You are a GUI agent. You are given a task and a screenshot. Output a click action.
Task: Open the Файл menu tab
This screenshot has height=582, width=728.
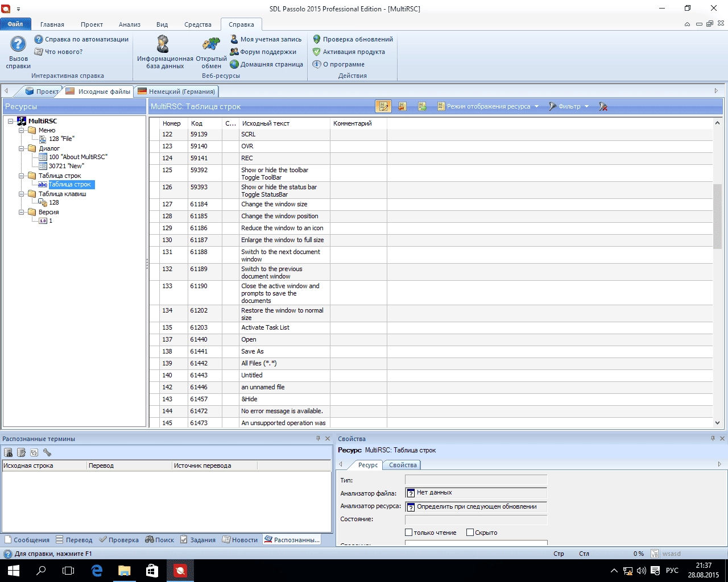coord(15,24)
